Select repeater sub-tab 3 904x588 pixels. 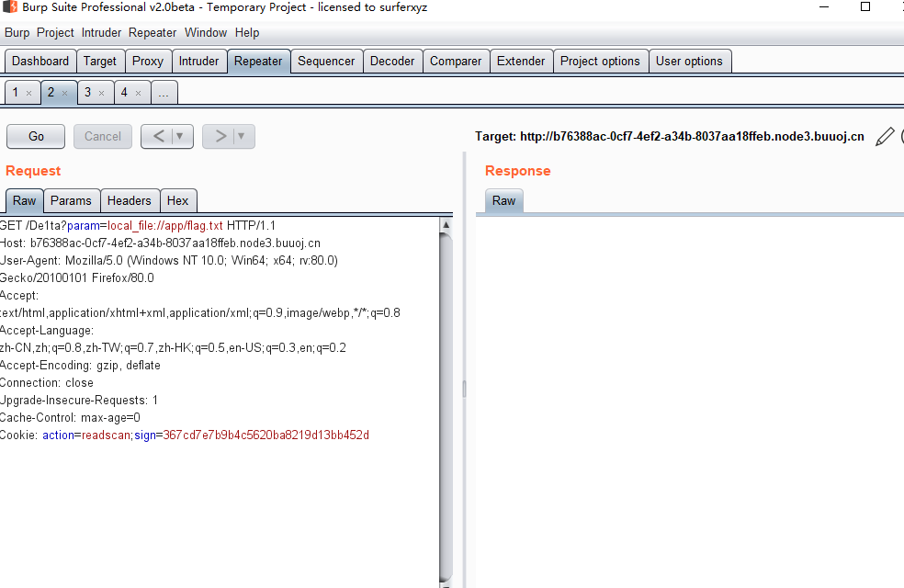point(87,92)
